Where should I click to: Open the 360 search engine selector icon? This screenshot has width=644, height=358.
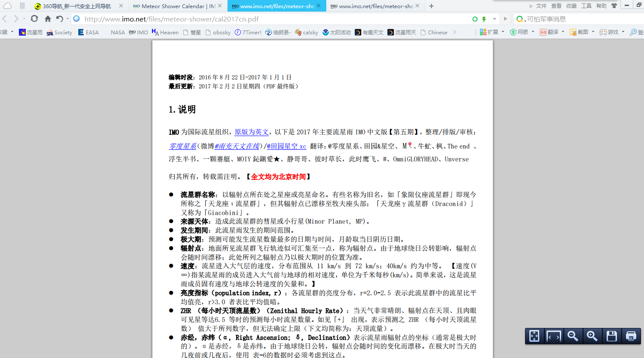(x=520, y=19)
